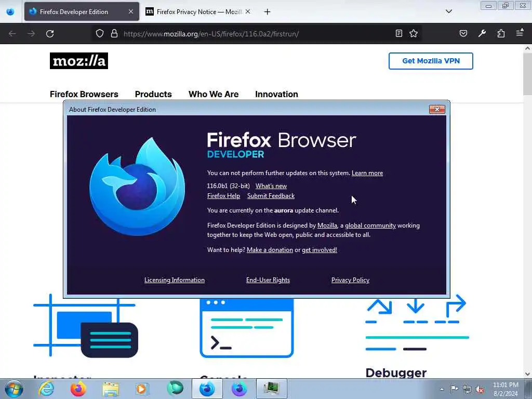Click the Debugger illustration graphic
The width and height of the screenshot is (532, 399).
(x=417, y=322)
